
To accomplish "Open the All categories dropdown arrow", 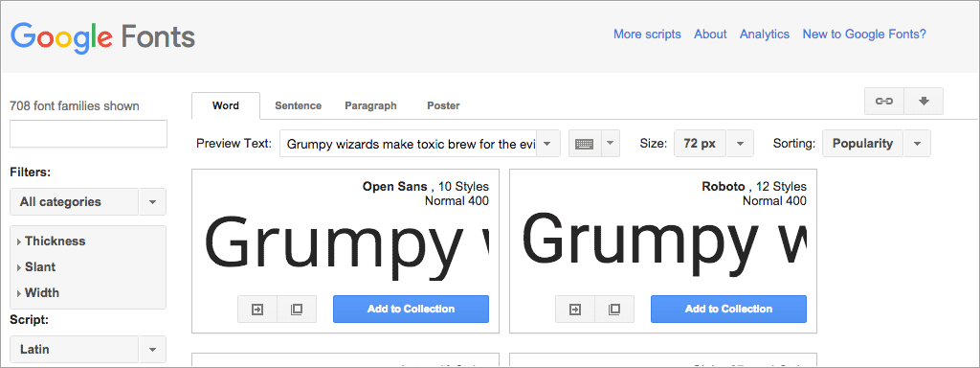I will point(152,202).
